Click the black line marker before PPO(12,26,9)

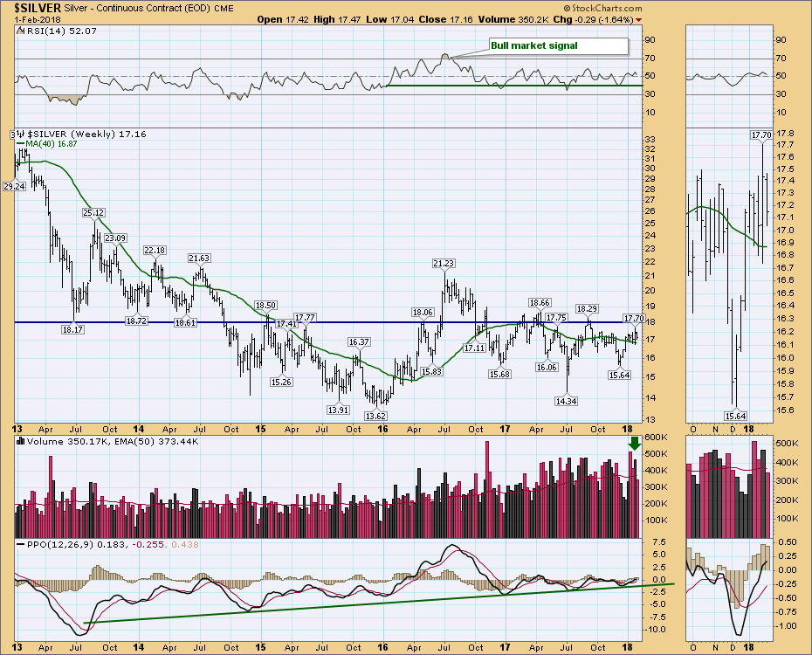point(20,545)
